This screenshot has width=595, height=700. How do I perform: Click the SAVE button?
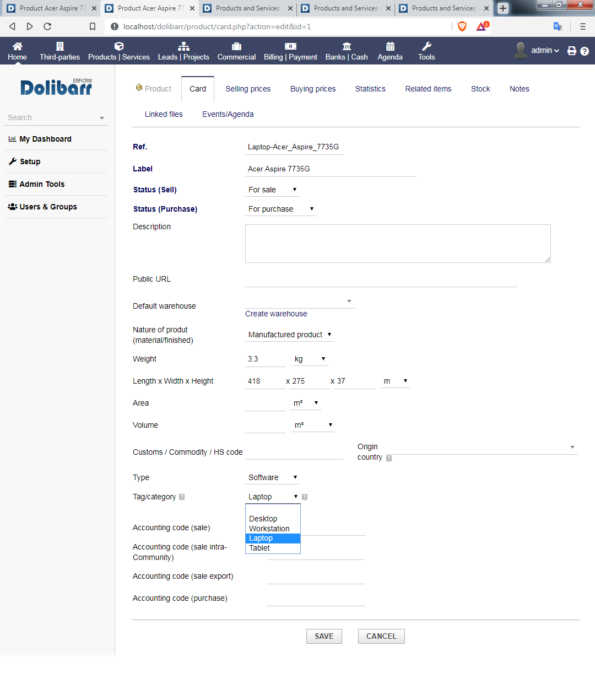[x=324, y=636]
